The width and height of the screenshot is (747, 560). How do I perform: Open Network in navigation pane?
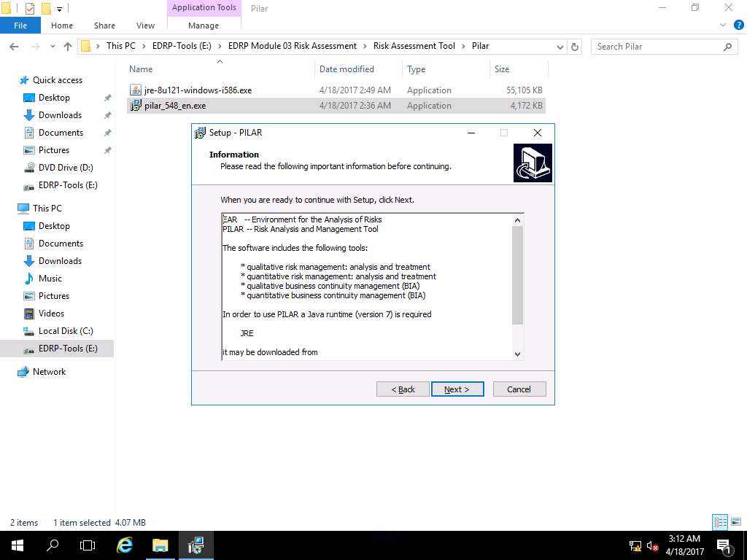coord(49,372)
